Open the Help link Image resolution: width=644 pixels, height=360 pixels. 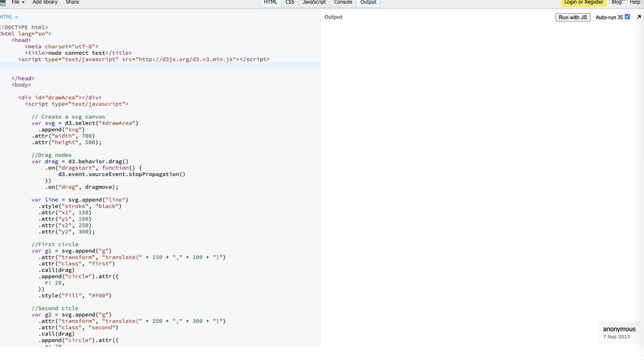point(635,3)
